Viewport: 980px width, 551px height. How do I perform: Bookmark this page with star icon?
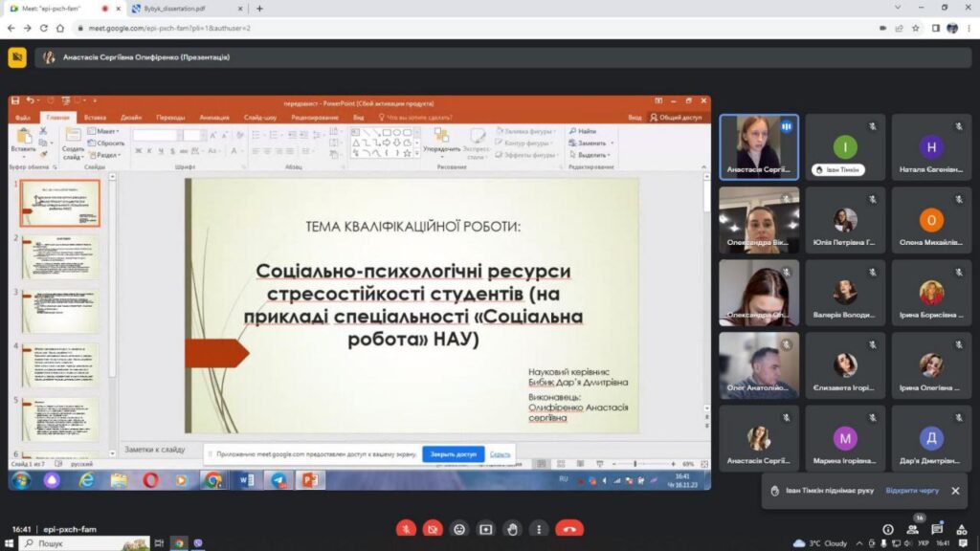click(917, 28)
